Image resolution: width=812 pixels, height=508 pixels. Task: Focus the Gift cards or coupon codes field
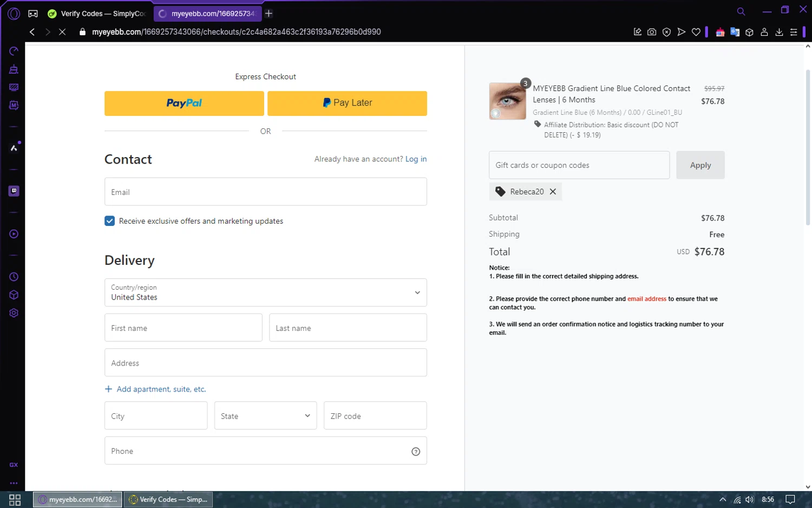point(579,165)
